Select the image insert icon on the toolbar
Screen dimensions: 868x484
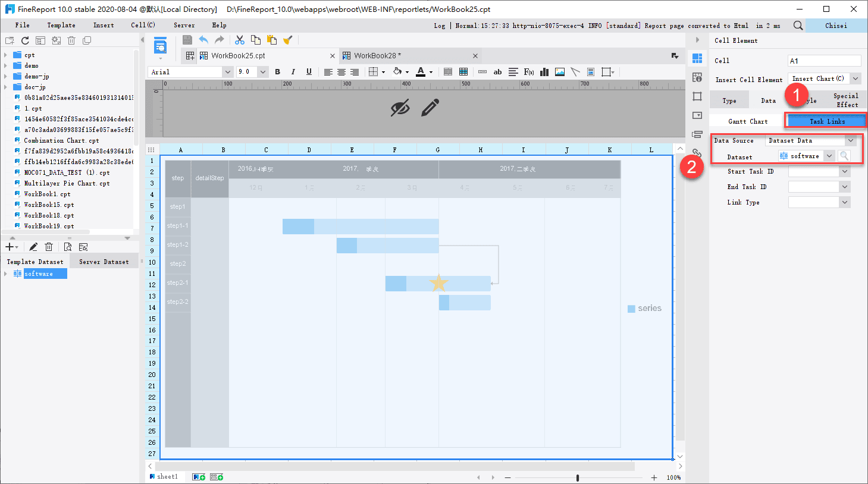point(559,71)
